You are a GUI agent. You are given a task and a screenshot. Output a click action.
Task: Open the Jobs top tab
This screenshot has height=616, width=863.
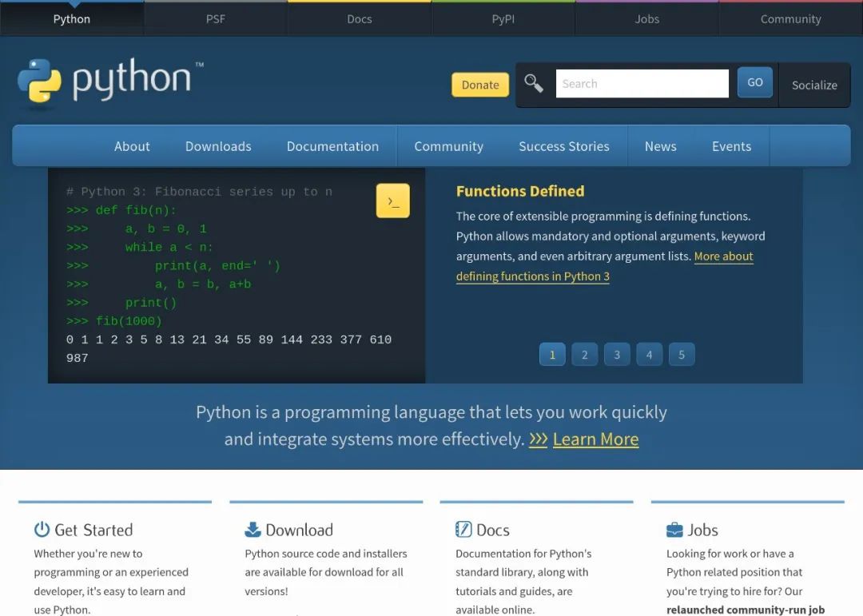(x=647, y=18)
